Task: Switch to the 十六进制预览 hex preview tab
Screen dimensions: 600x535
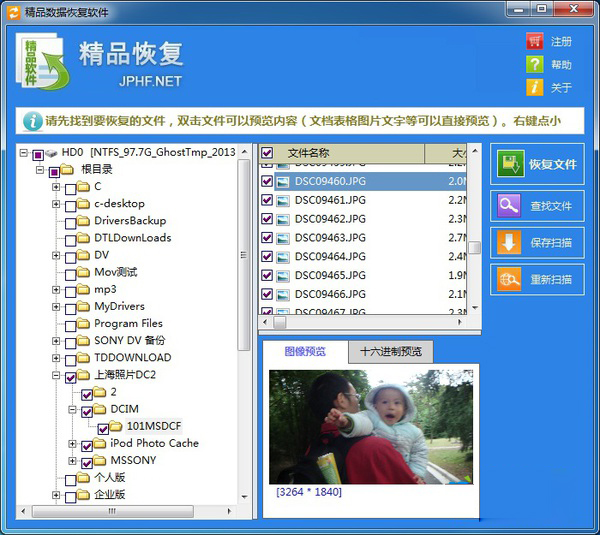Action: click(391, 351)
